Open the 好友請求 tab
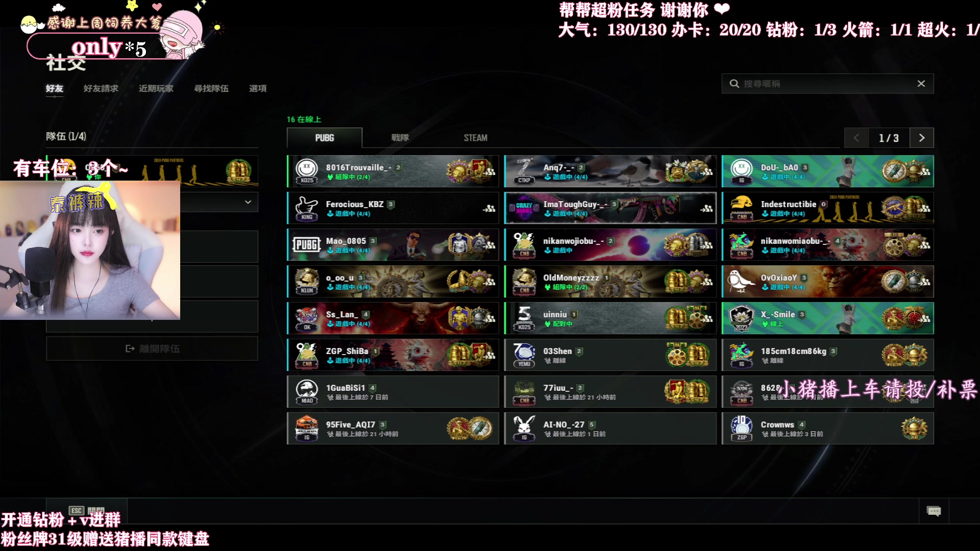The image size is (980, 551). (x=101, y=89)
